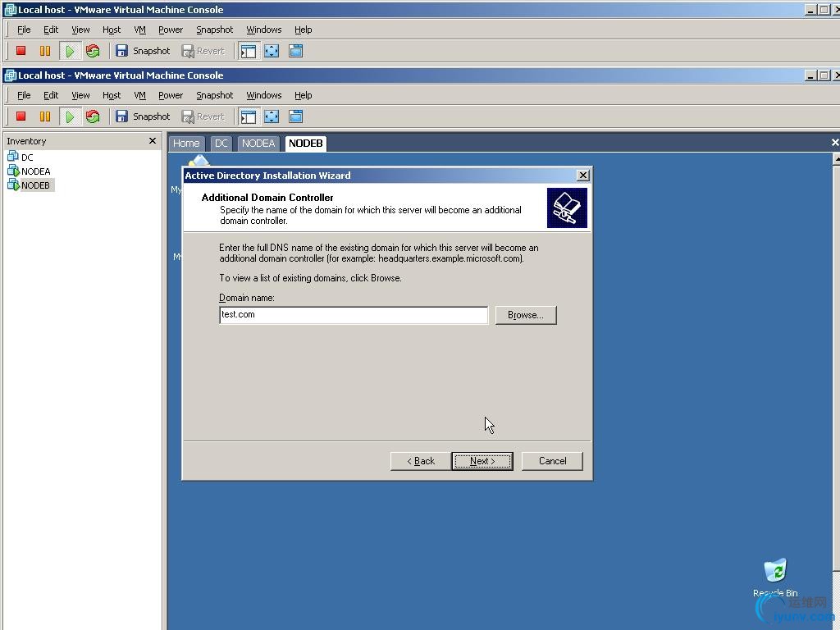Viewport: 840px width, 630px height.
Task: Open the Help menu in the upper console window
Action: pos(304,30)
